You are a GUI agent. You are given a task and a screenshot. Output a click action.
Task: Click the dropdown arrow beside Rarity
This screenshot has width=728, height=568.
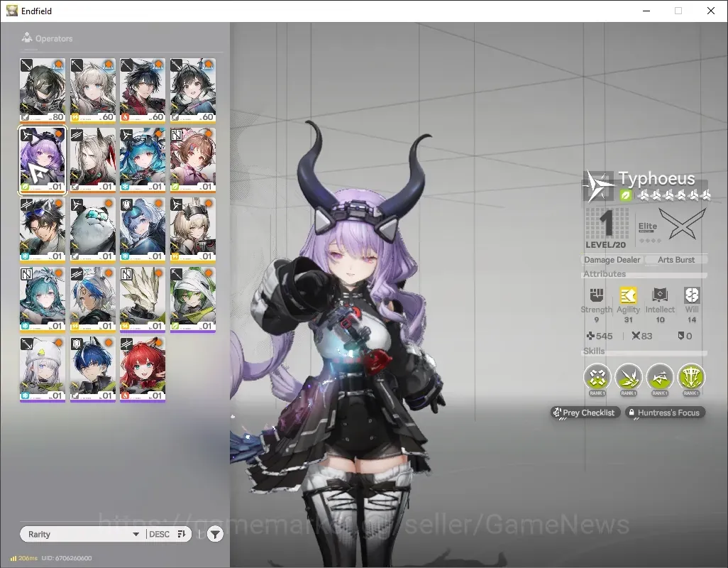point(136,534)
